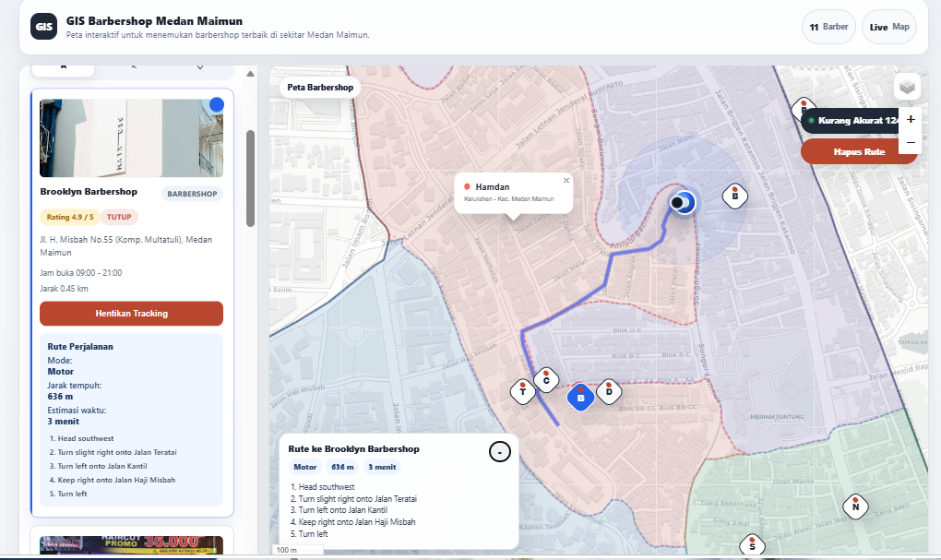Click the Motor mode pill in route panel
The height and width of the screenshot is (560, 941).
[x=304, y=467]
